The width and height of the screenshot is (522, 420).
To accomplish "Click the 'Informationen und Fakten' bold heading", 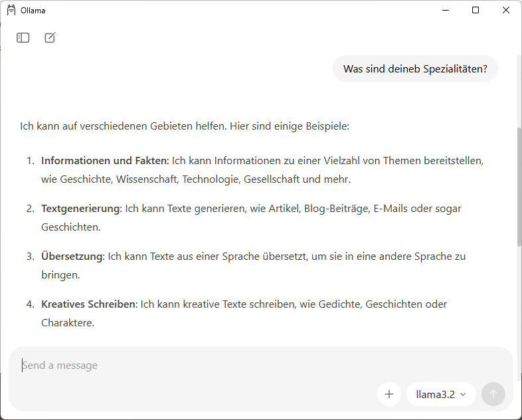I will click(x=105, y=161).
